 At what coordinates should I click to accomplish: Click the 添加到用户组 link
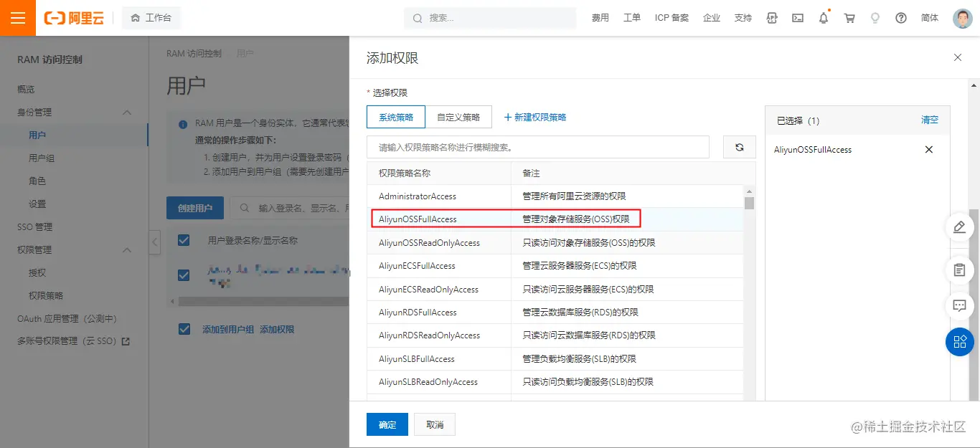pos(228,330)
